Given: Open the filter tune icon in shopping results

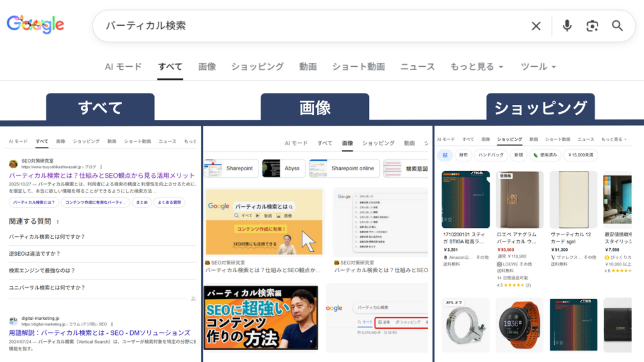Looking at the screenshot, I should point(444,155).
